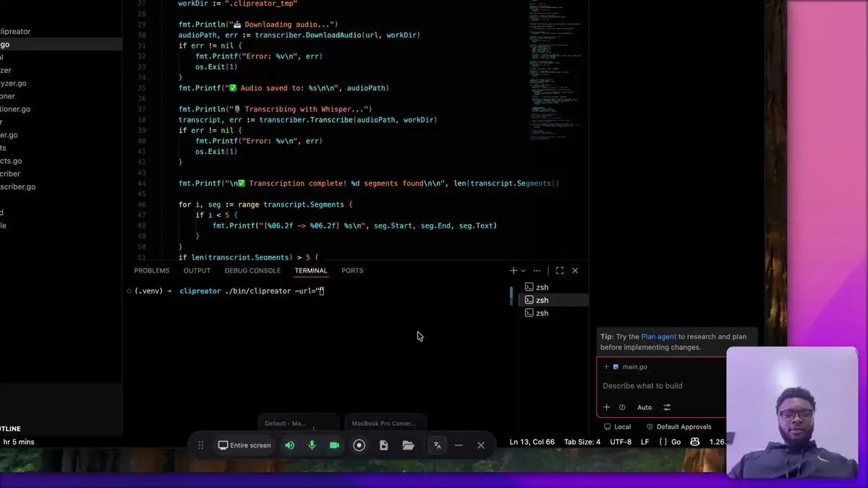The height and width of the screenshot is (488, 868).
Task: Open the Plan agent link in the tip
Action: (x=658, y=337)
